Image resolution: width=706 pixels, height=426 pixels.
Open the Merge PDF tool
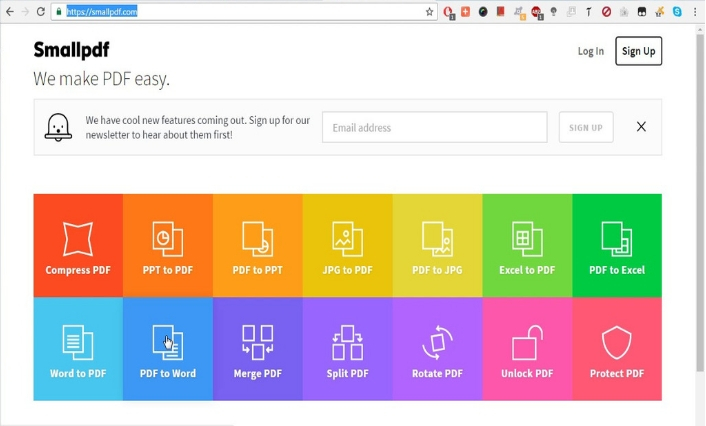point(258,349)
